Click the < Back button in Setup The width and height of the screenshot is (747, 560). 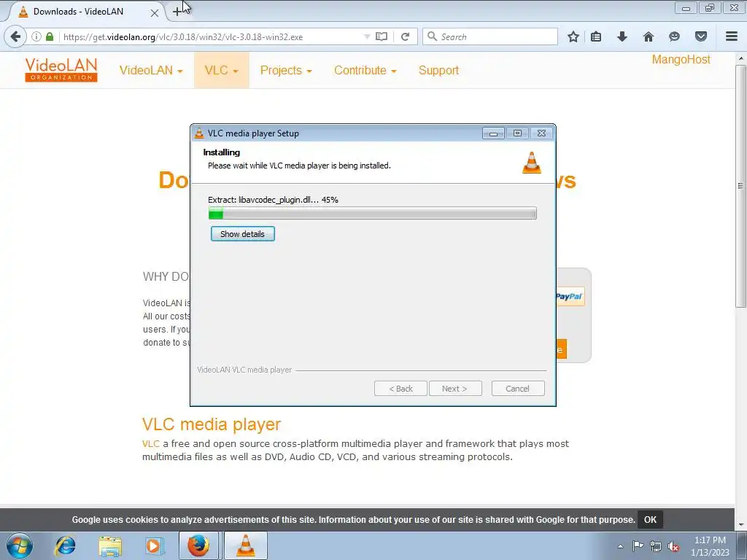pyautogui.click(x=400, y=389)
